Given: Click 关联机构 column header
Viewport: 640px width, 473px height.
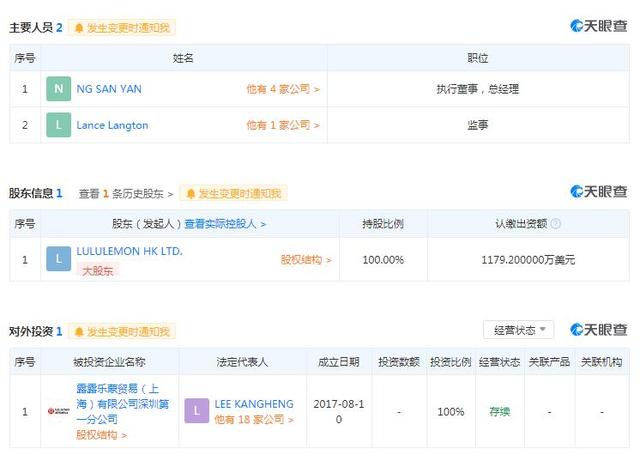Looking at the screenshot, I should (602, 362).
